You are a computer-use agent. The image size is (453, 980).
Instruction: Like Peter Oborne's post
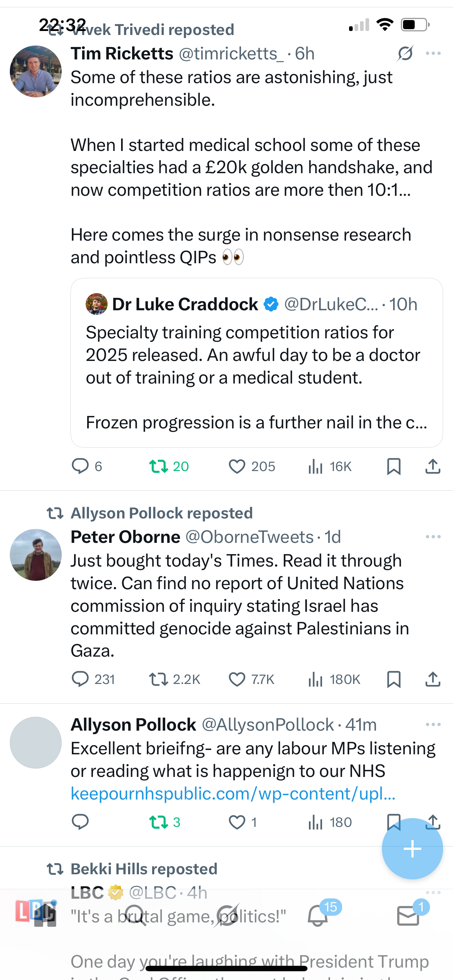[237, 679]
